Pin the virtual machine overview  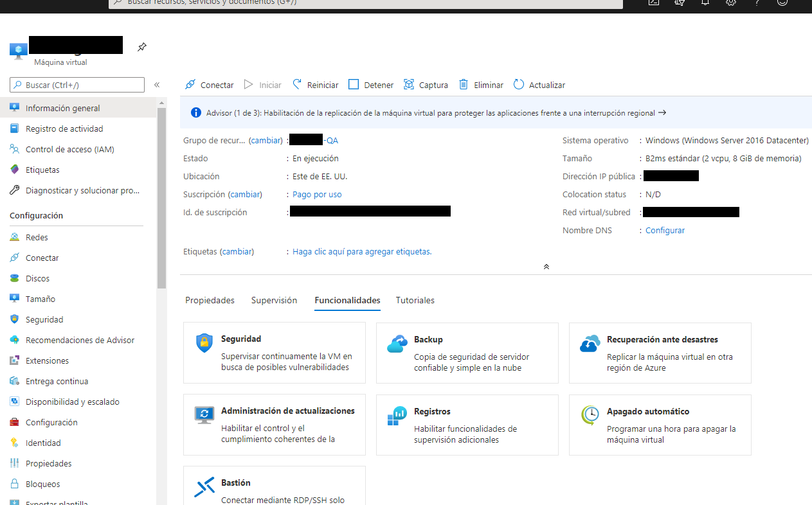point(141,46)
